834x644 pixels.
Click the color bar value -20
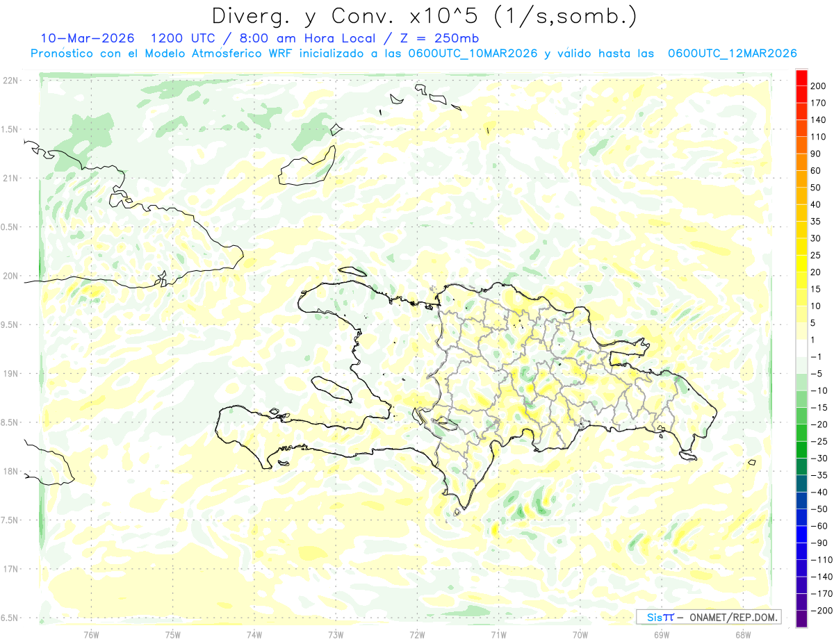pyautogui.click(x=819, y=424)
